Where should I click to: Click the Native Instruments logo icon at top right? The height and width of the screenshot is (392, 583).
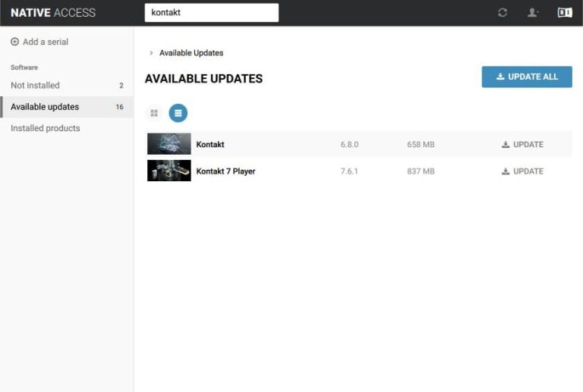565,13
